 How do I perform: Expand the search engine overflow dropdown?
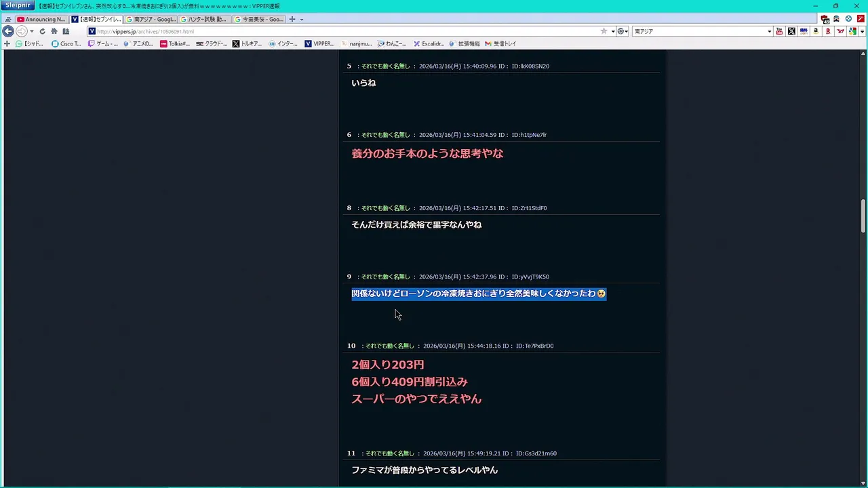(862, 31)
